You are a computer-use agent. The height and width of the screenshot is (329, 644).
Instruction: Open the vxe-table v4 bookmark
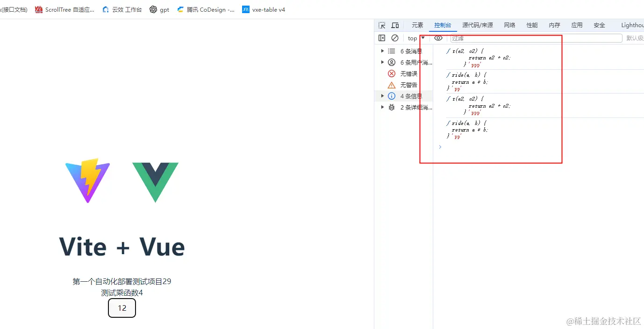[x=264, y=9]
